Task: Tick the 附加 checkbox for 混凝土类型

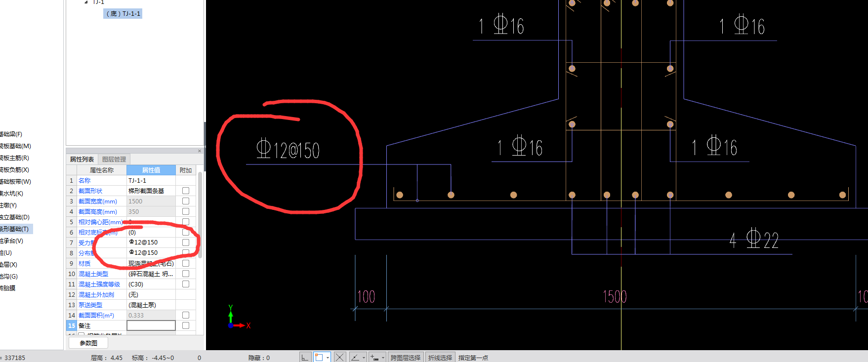Action: click(x=186, y=274)
